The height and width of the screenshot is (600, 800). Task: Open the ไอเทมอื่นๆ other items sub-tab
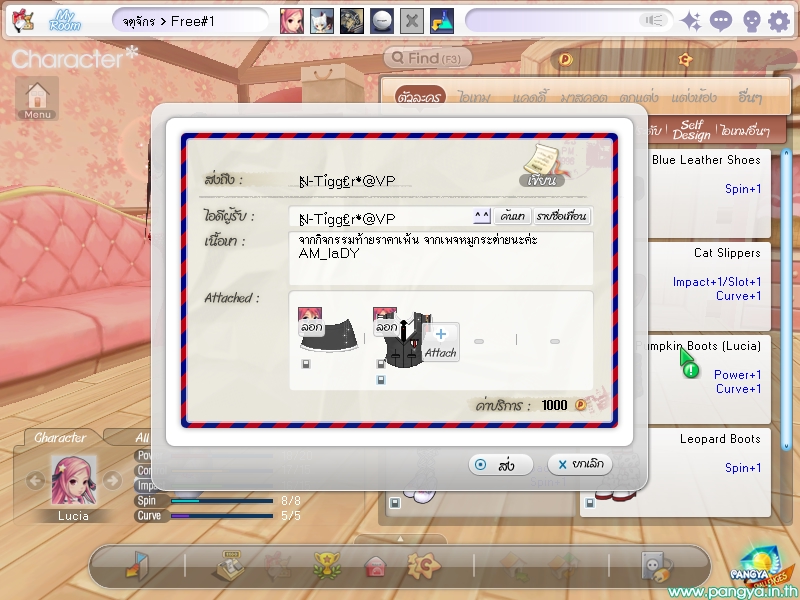click(745, 131)
